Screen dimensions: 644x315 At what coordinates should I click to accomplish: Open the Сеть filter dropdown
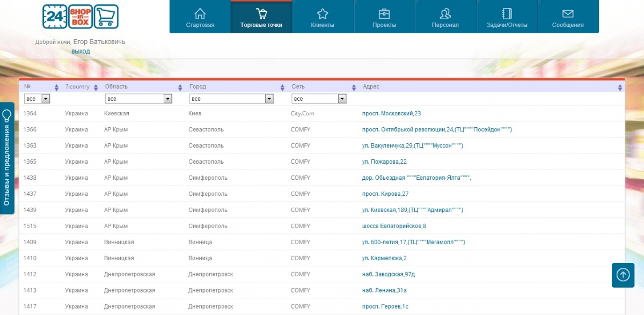[319, 99]
